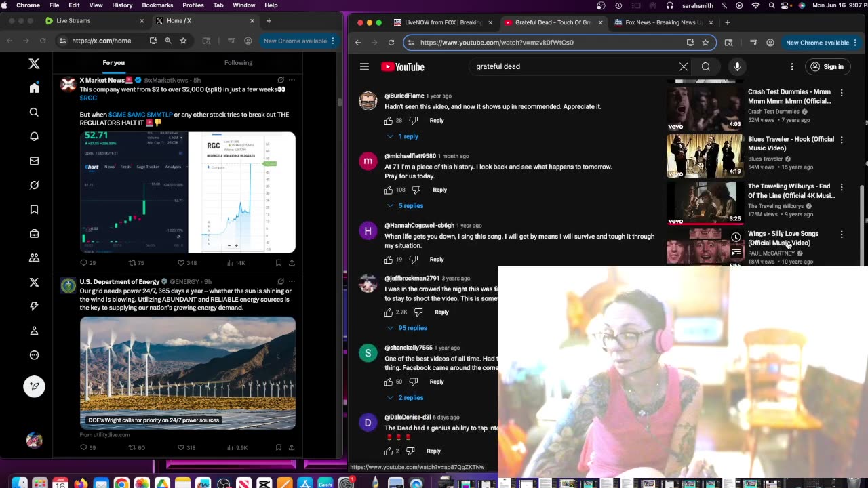Image resolution: width=868 pixels, height=488 pixels.
Task: Click the $GME cashtag link
Action: click(x=117, y=115)
